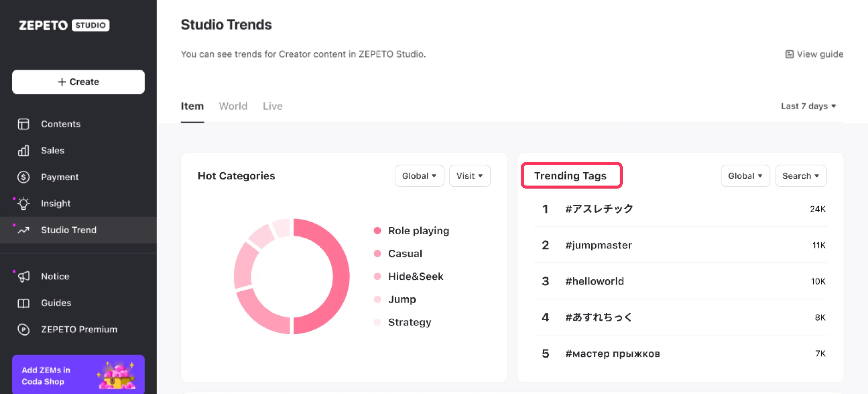Open the Trending Tags Search dropdown
The height and width of the screenshot is (394, 868).
(x=800, y=176)
